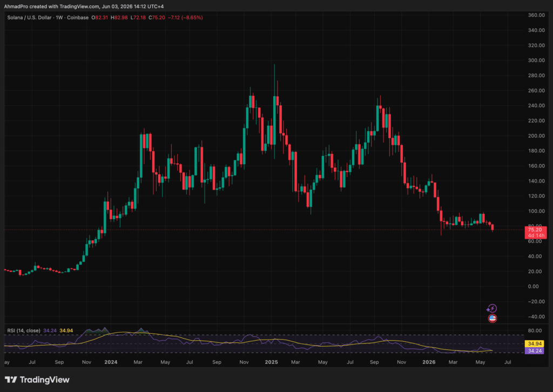
Task: Click the 2026 label on the time axis
Action: [x=428, y=362]
